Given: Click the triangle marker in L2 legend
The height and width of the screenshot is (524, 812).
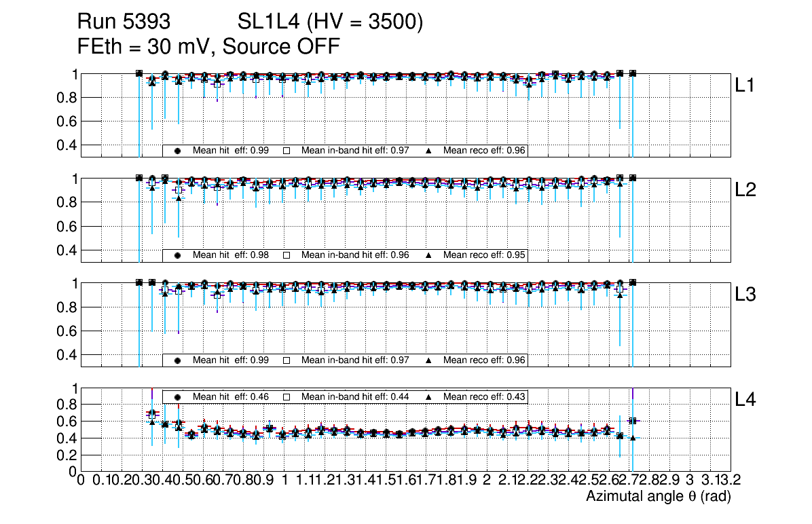Looking at the screenshot, I should click(429, 255).
